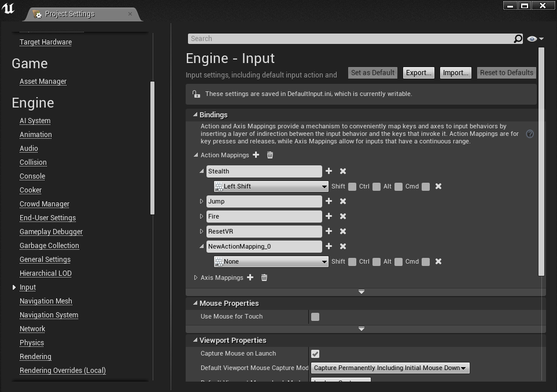The height and width of the screenshot is (392, 557).
Task: Remove the Left Shift key binding
Action: [x=438, y=186]
